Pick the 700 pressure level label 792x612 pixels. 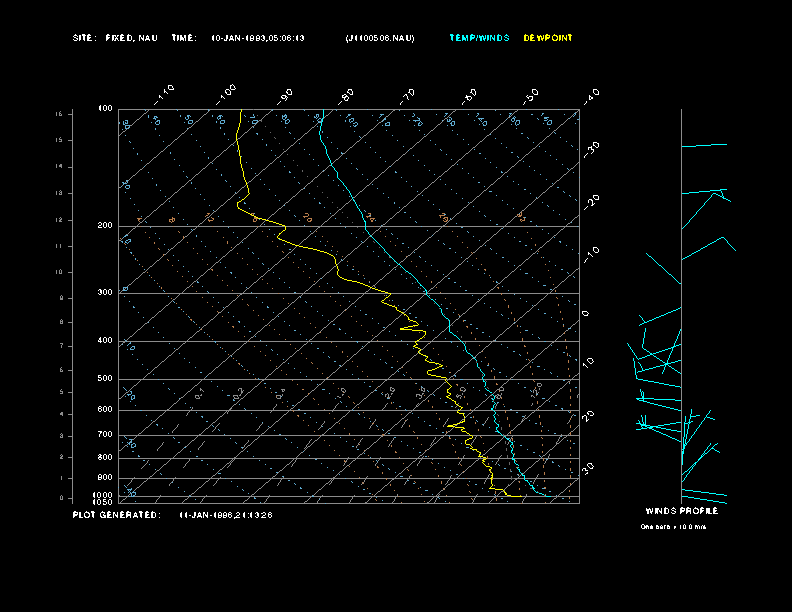(104, 435)
